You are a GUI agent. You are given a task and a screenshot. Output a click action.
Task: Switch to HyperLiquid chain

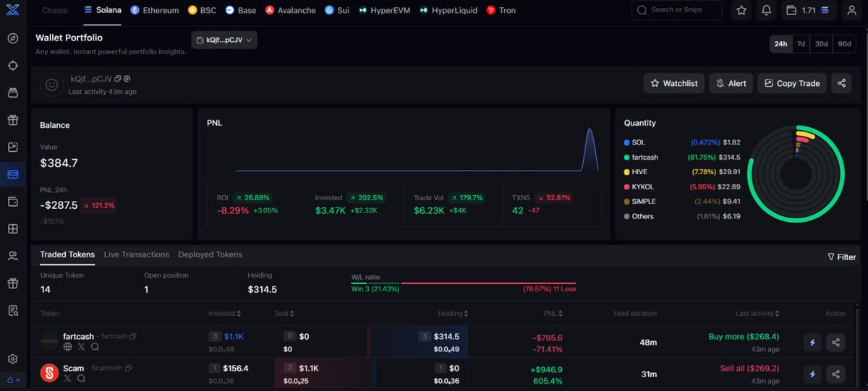coord(448,10)
